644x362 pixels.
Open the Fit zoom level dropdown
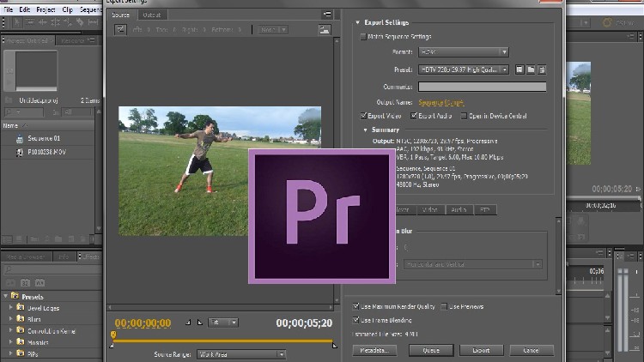coord(223,323)
